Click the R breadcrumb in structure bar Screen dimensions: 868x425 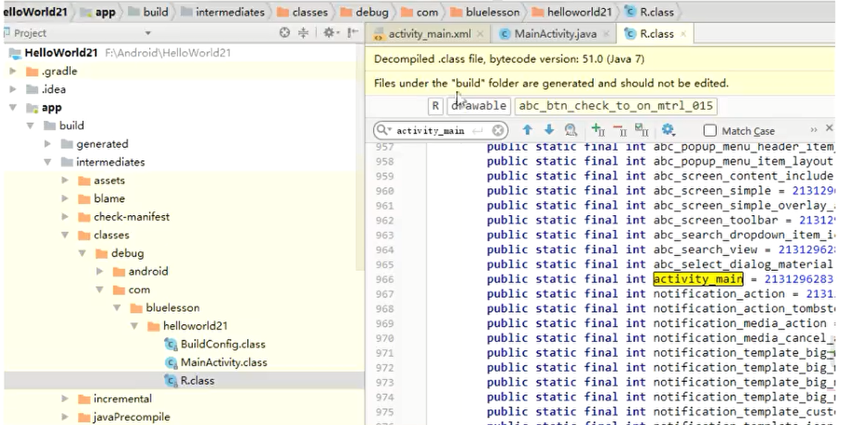(x=435, y=106)
